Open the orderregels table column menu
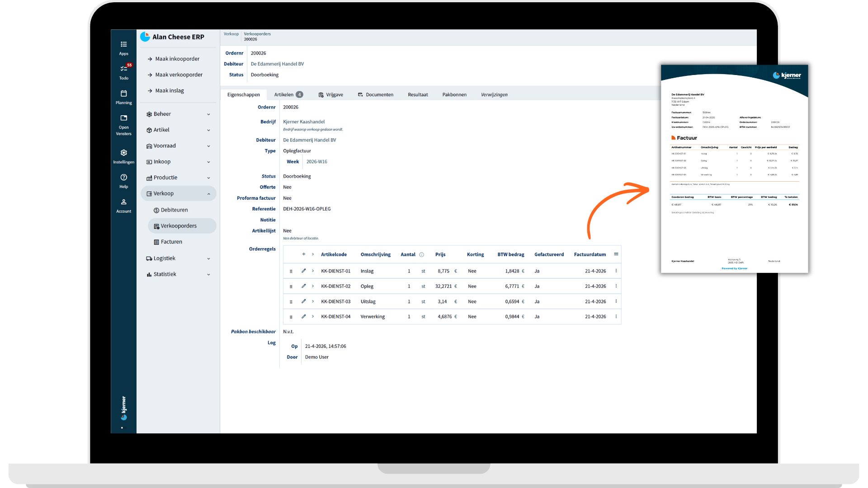Viewport: 868px width, 488px height. point(616,254)
